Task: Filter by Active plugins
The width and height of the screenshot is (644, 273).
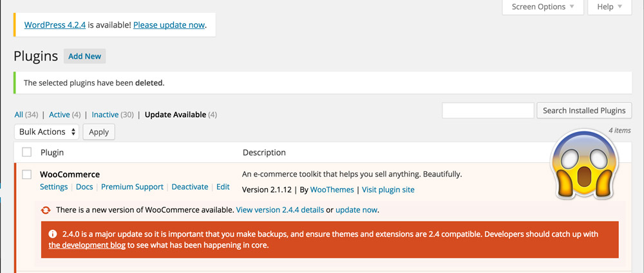Action: coord(59,115)
